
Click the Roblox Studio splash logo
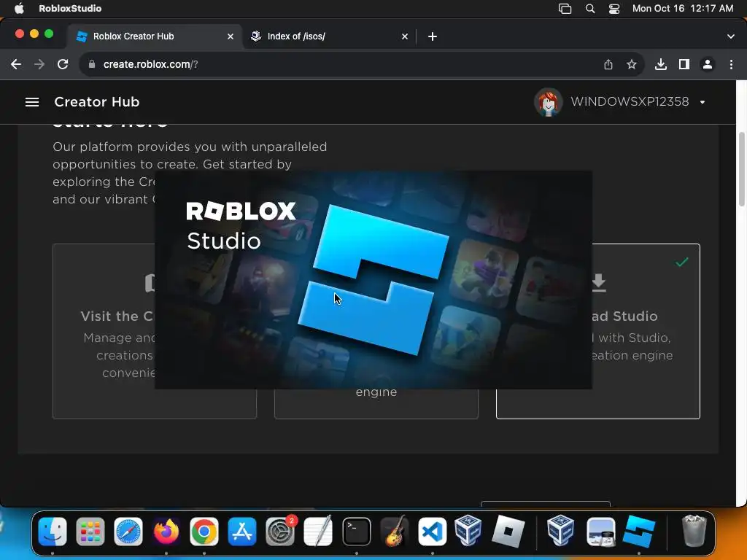point(373,280)
